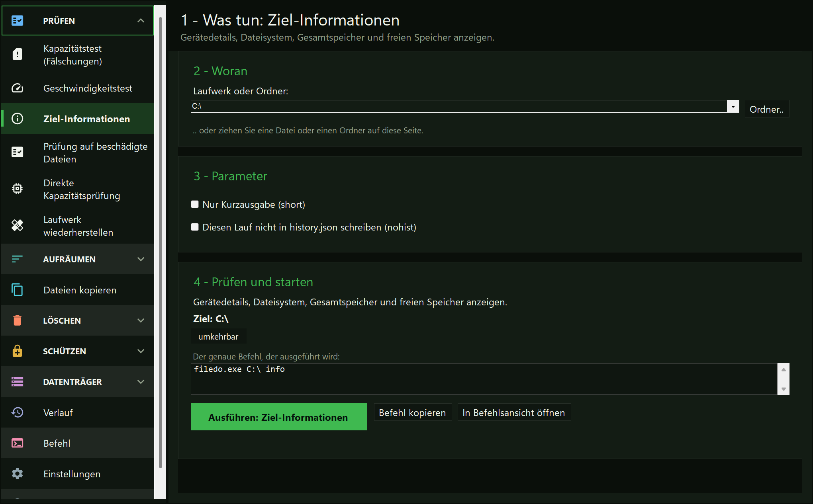Tick the nohist history.json checkbox

pyautogui.click(x=195, y=227)
